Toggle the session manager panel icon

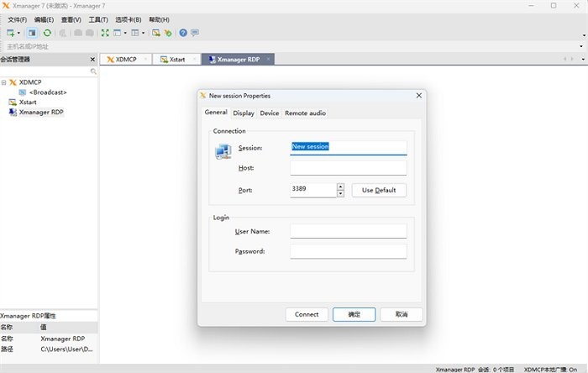tap(33, 33)
